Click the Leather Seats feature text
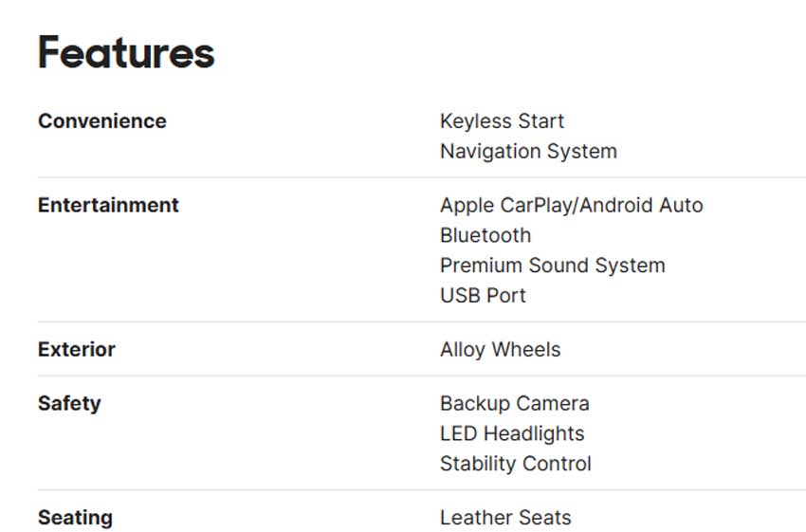Viewport: 806px width, 532px height. [x=505, y=518]
